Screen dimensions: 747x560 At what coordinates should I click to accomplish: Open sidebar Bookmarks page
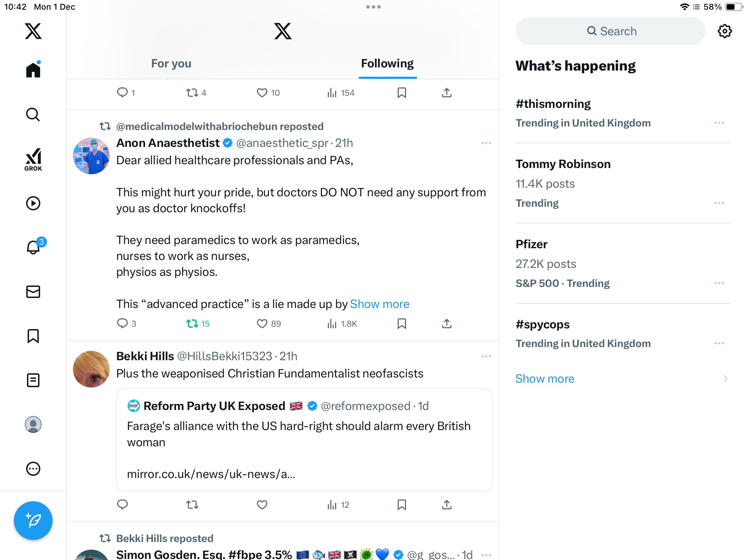pos(33,336)
